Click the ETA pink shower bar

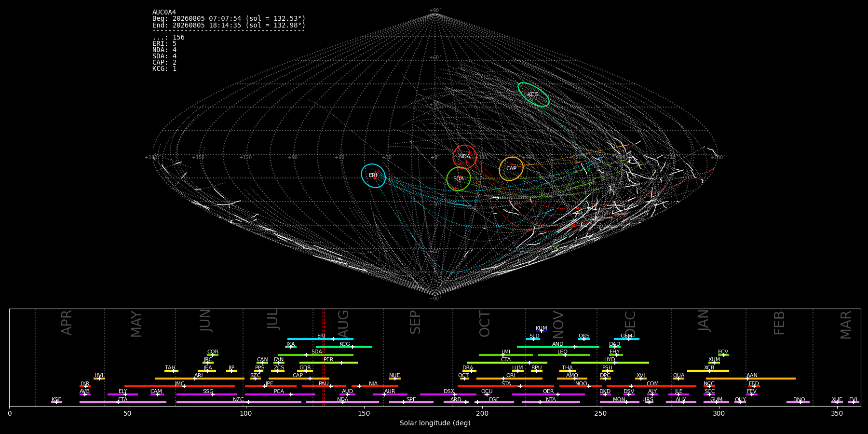(123, 402)
